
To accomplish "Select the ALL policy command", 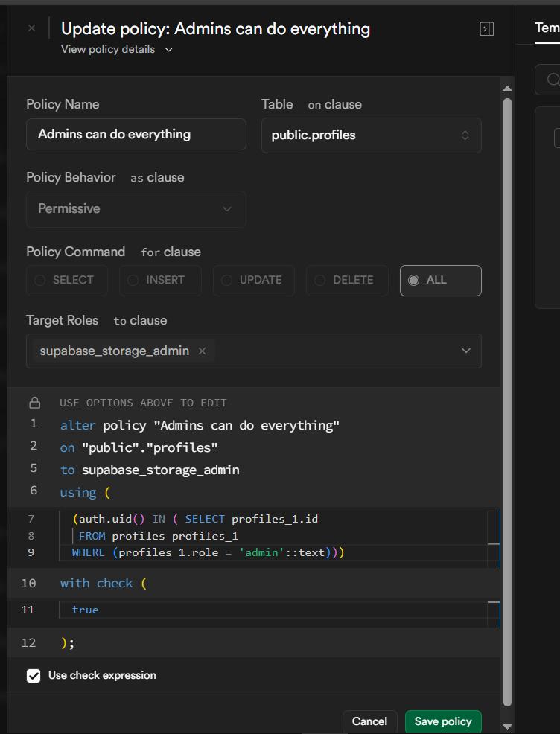I will (x=440, y=281).
